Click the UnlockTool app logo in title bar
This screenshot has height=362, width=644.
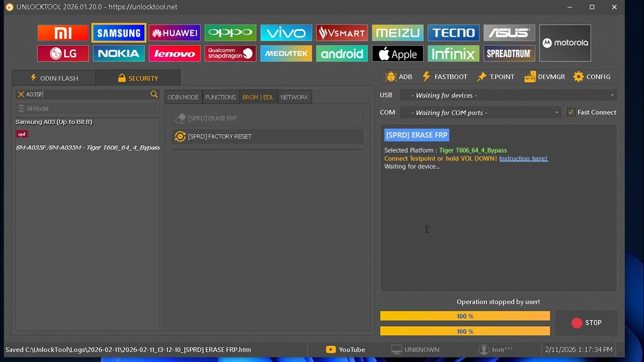pyautogui.click(x=9, y=7)
